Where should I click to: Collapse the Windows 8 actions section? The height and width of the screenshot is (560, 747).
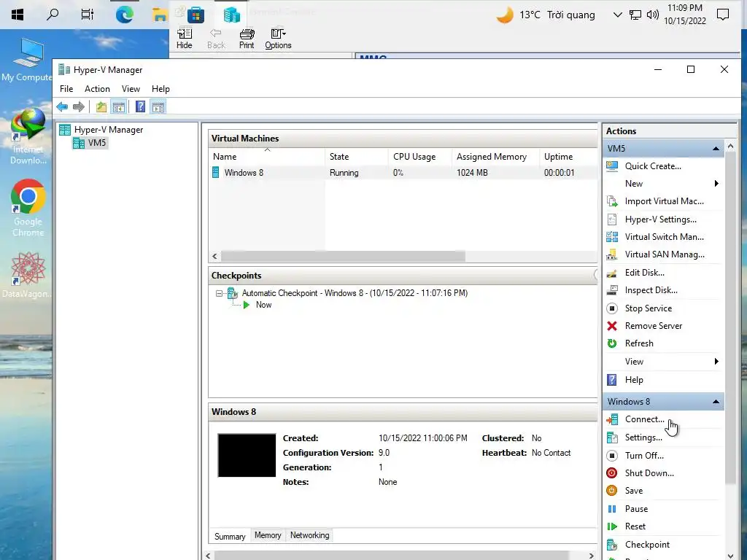716,402
